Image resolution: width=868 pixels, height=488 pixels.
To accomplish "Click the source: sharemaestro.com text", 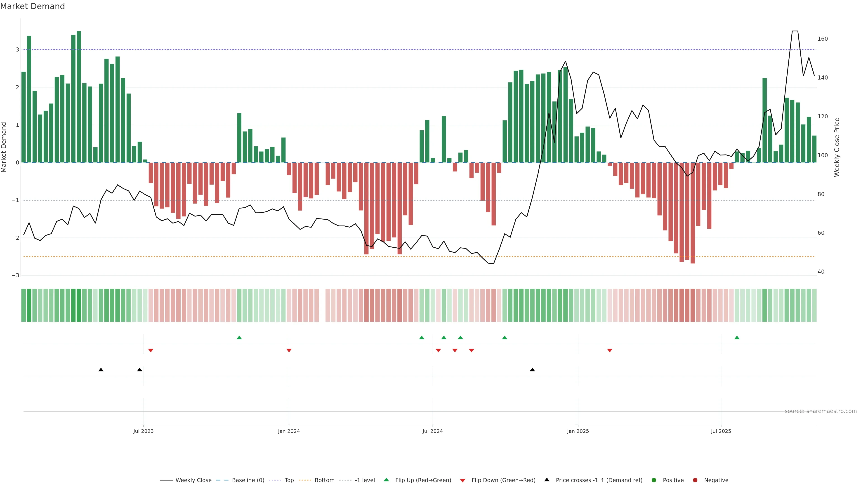I will click(x=821, y=411).
